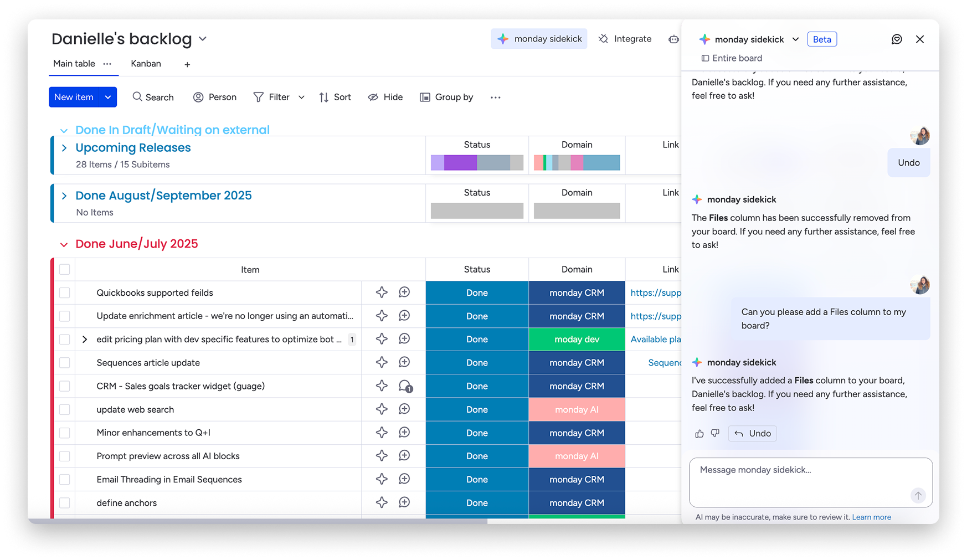Open New item dropdown arrow
This screenshot has width=967, height=560.
[x=108, y=97]
